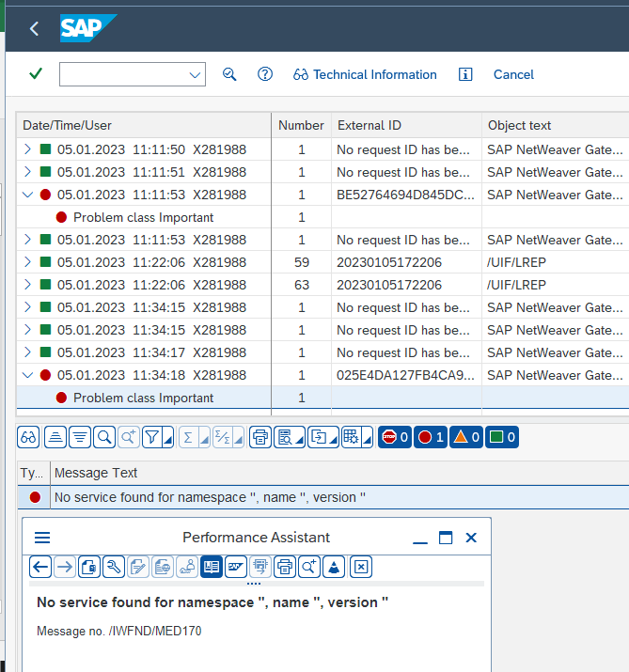Screen dimensions: 629x672
Task: Expand the 05.01.2023 11:34:17 log entry
Action: coord(28,352)
